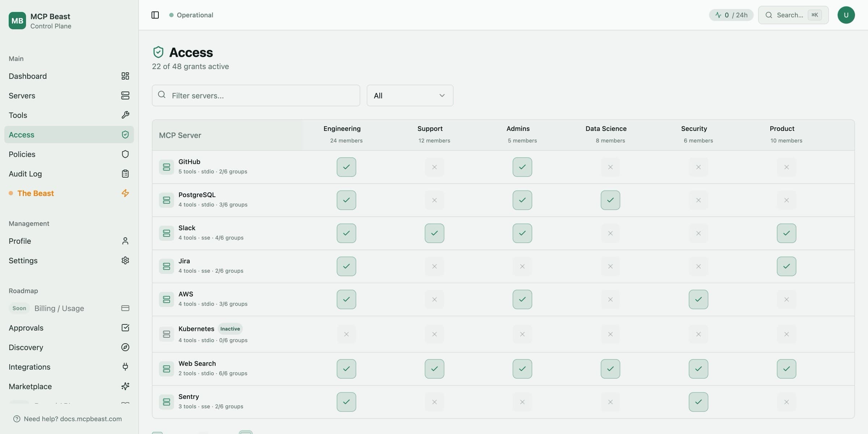Revoke Web Search access for Support
The height and width of the screenshot is (434, 868).
(x=434, y=369)
